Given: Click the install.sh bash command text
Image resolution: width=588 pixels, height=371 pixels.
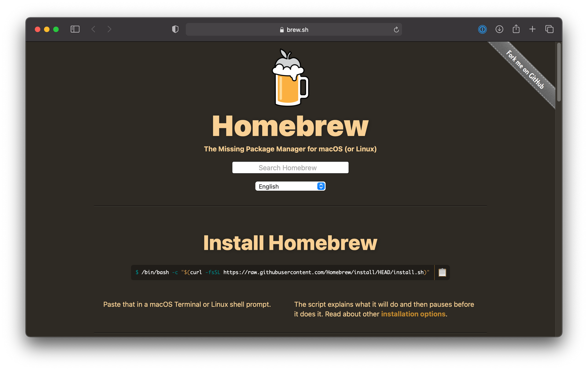Looking at the screenshot, I should [283, 272].
